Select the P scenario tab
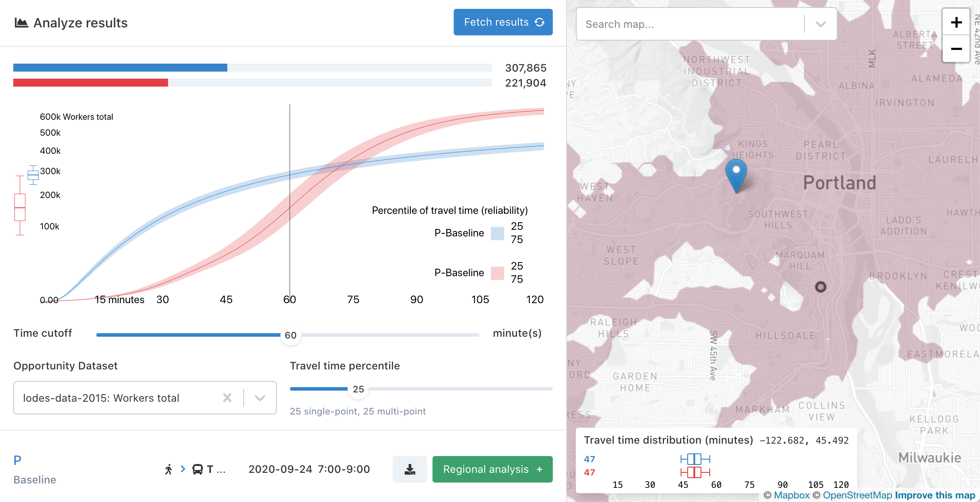Viewport: 980px width, 502px height. coord(17,459)
